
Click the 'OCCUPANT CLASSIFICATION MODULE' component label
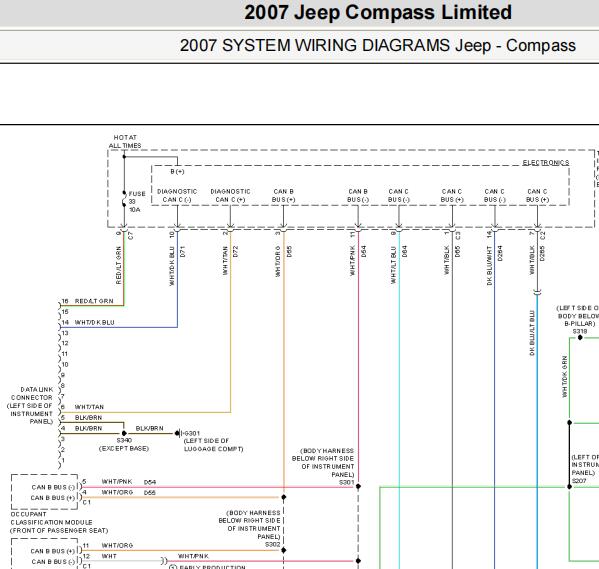pos(59,522)
